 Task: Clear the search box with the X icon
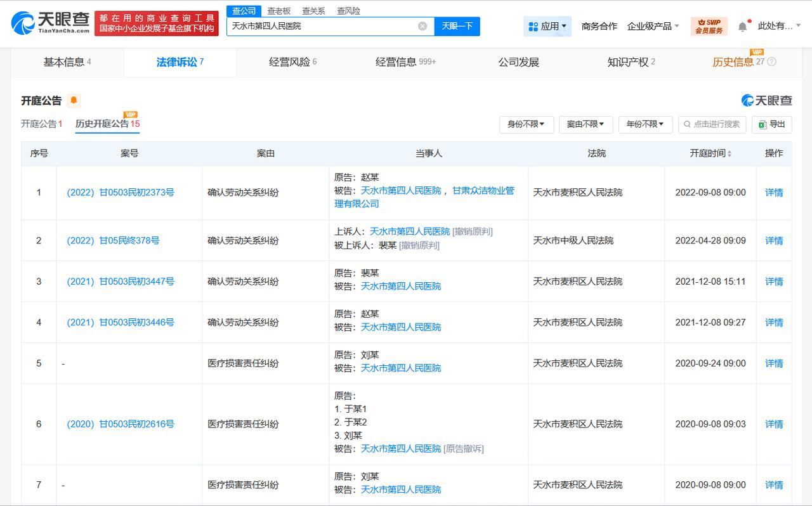[422, 26]
